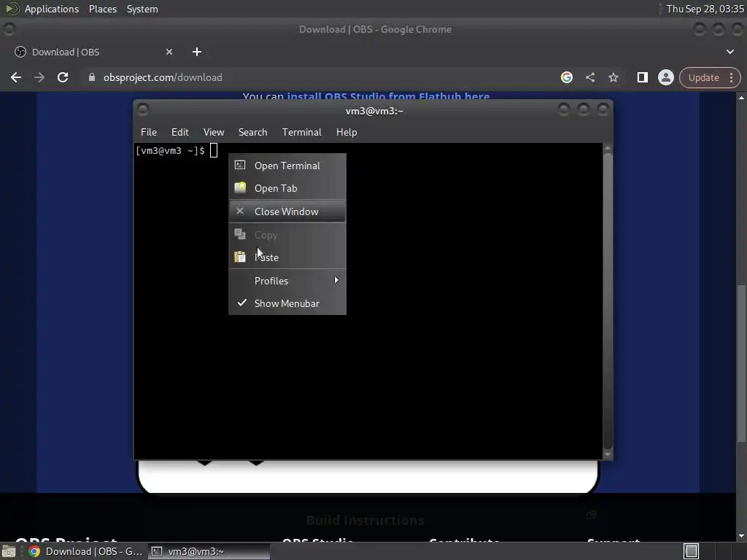Open Chrome side panel icon
The image size is (747, 560).
[642, 77]
